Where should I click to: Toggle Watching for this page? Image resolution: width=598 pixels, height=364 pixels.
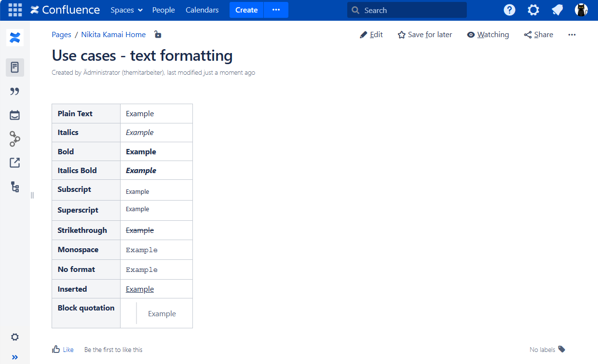point(488,35)
